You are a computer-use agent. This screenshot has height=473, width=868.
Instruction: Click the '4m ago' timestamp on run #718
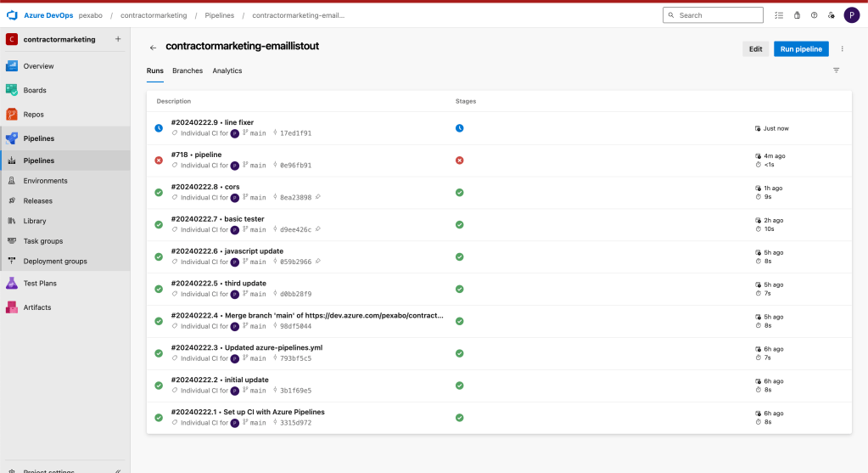tap(774, 156)
